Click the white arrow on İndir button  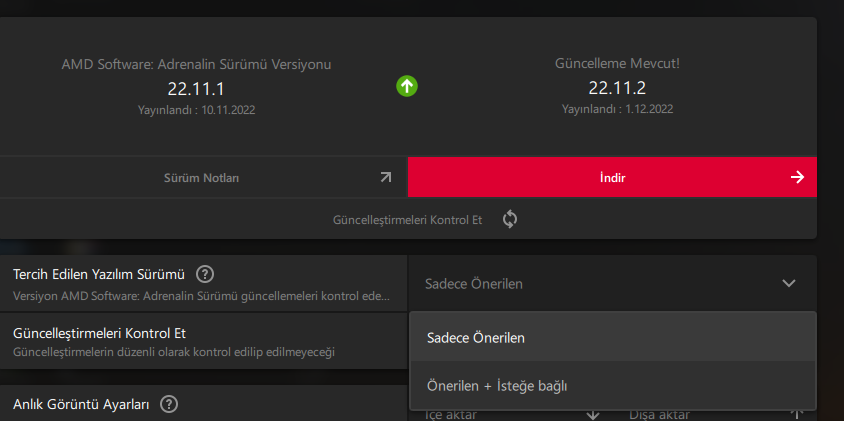click(797, 177)
